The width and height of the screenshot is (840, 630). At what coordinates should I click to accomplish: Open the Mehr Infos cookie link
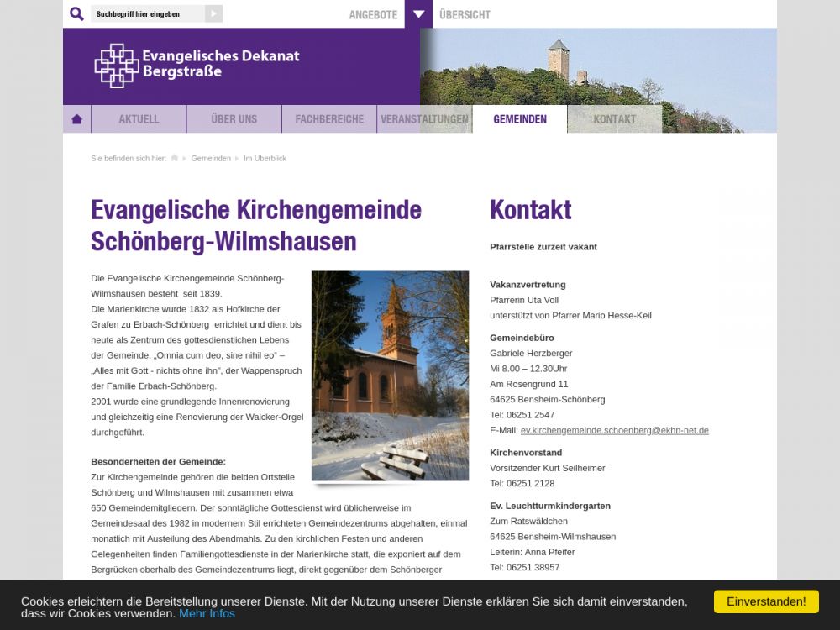pyautogui.click(x=207, y=613)
